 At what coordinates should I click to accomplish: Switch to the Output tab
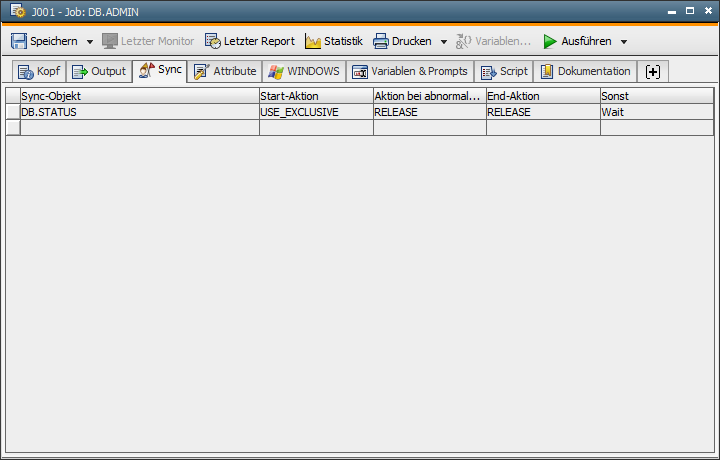(x=98, y=71)
